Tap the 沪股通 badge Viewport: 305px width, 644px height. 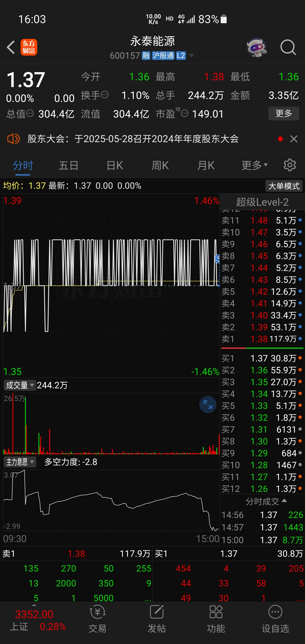(163, 56)
